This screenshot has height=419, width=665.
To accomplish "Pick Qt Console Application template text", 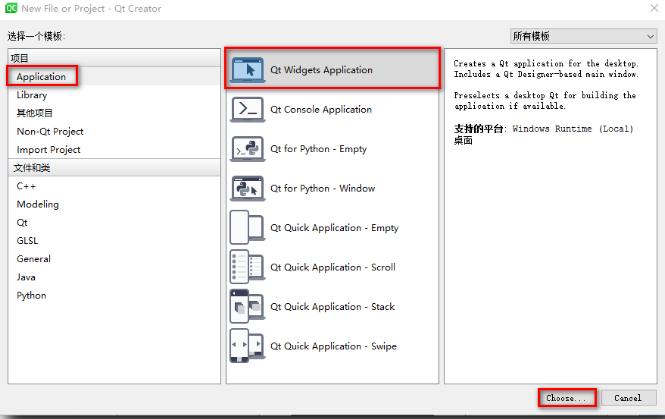I will (x=321, y=109).
